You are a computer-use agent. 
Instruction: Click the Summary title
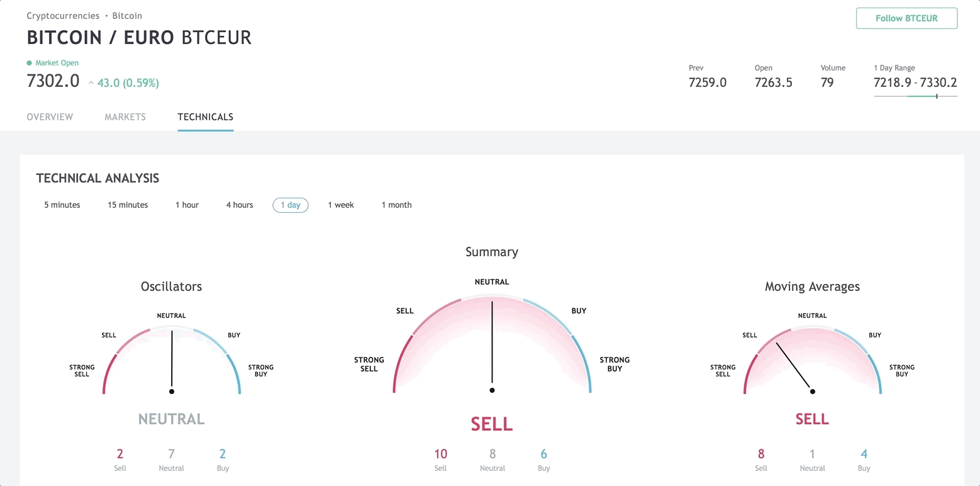click(x=492, y=252)
